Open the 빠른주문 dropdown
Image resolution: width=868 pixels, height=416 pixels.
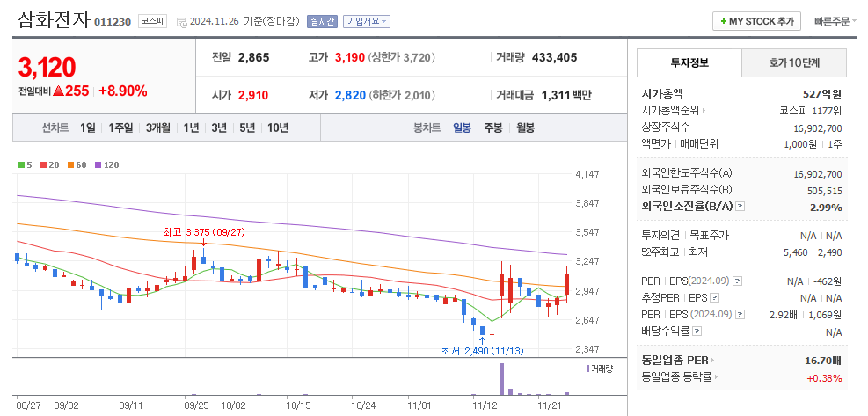tap(835, 22)
